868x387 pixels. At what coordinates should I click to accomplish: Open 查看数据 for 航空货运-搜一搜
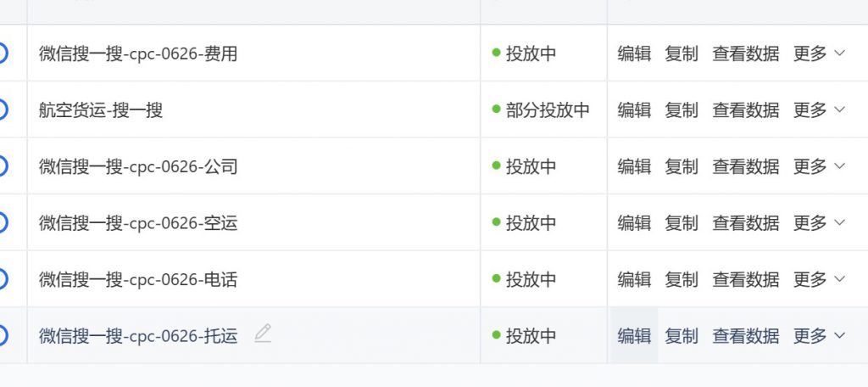(x=746, y=110)
